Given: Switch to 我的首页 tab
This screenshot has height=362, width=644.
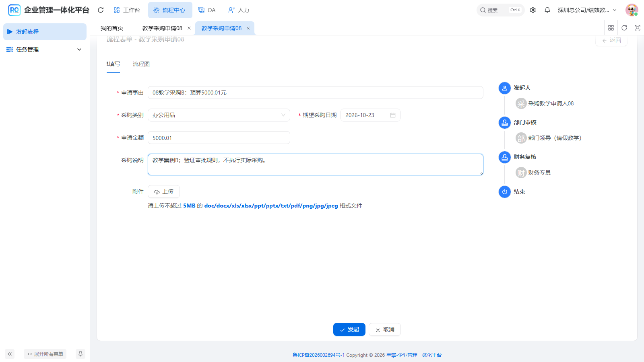Looking at the screenshot, I should [x=112, y=28].
